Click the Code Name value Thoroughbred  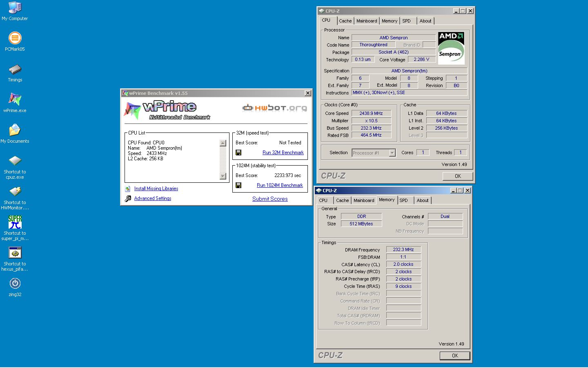tap(373, 45)
